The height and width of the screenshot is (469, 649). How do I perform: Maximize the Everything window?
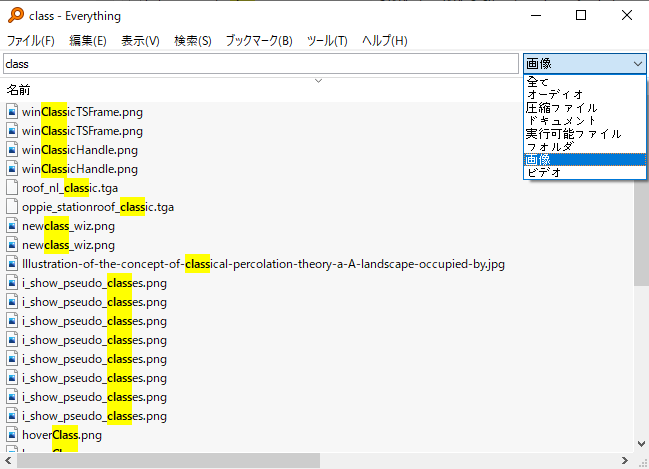point(581,16)
